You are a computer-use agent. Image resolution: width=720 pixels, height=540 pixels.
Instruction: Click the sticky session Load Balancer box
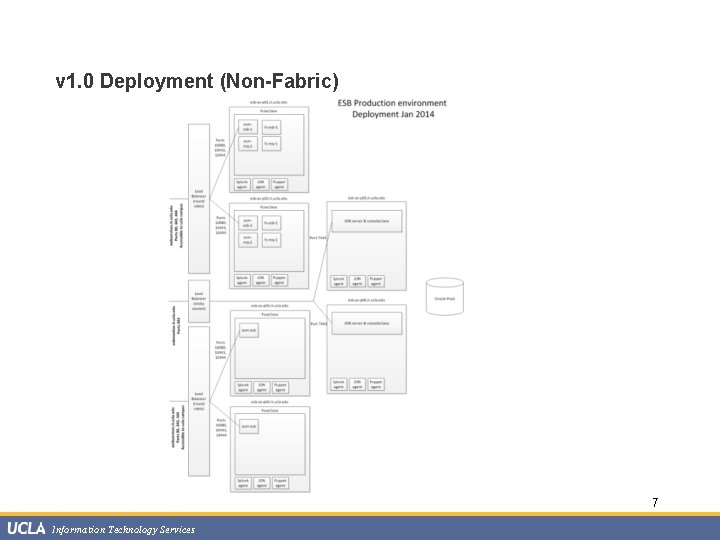199,301
